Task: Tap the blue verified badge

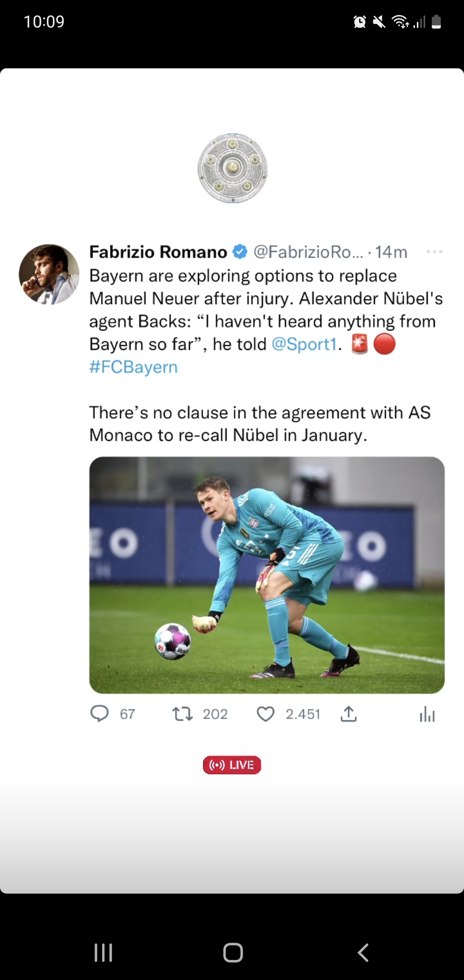Action: [240, 252]
